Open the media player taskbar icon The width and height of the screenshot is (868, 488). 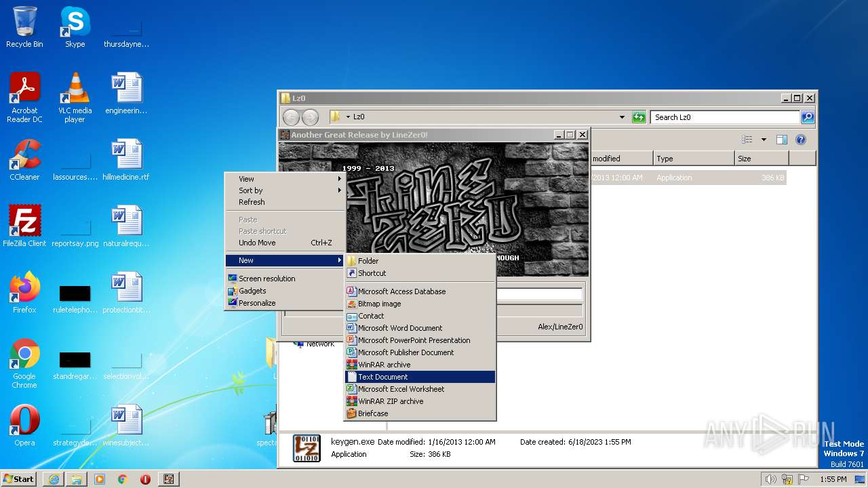coord(100,479)
